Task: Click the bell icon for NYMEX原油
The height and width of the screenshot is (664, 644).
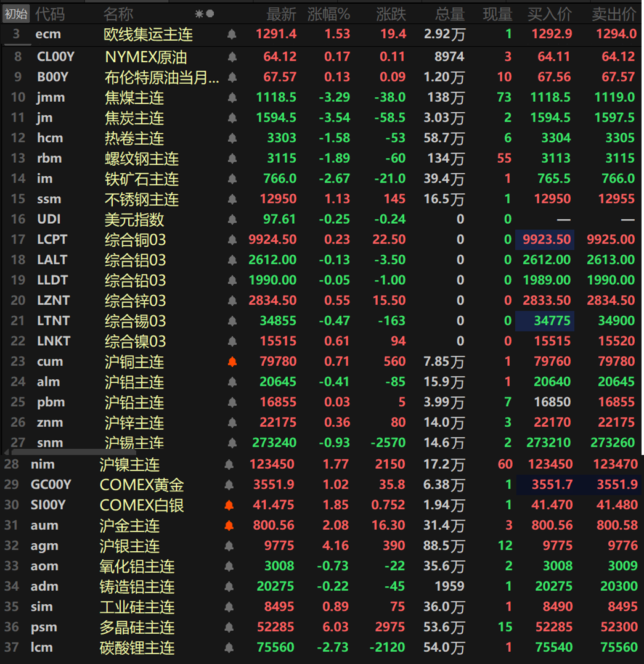Action: tap(232, 57)
